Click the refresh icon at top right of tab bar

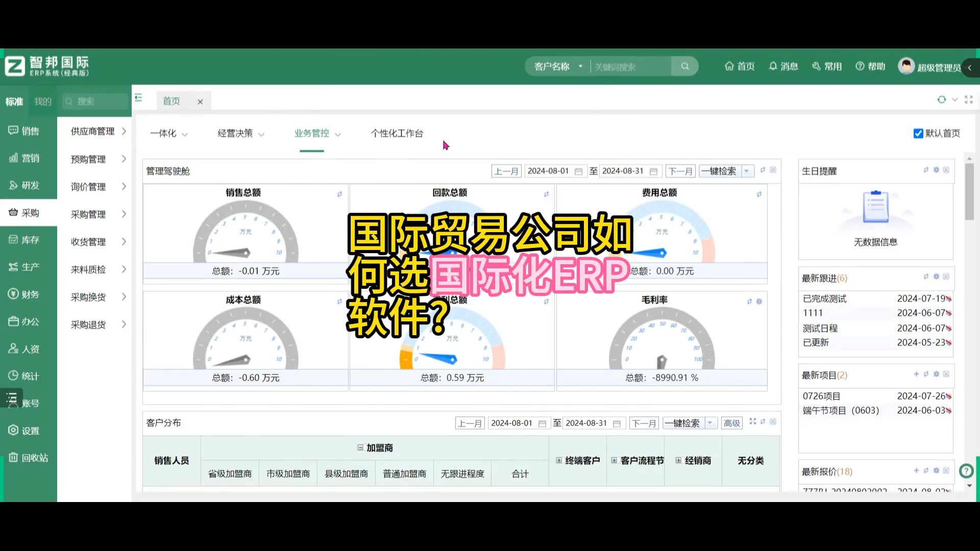pos(941,99)
